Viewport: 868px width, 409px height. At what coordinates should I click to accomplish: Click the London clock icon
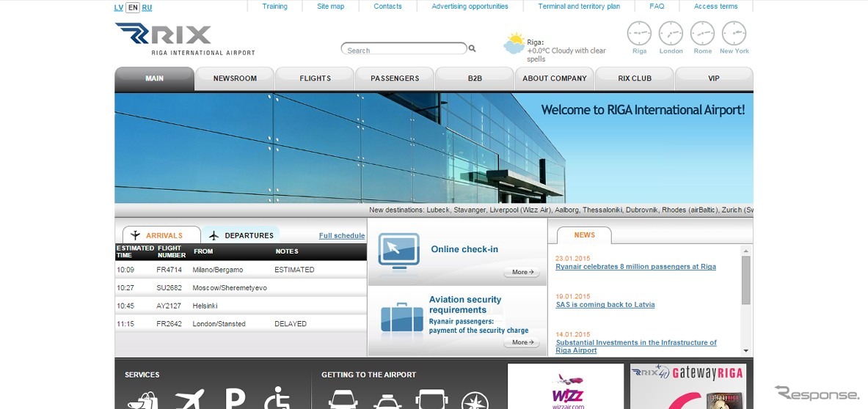pyautogui.click(x=671, y=33)
